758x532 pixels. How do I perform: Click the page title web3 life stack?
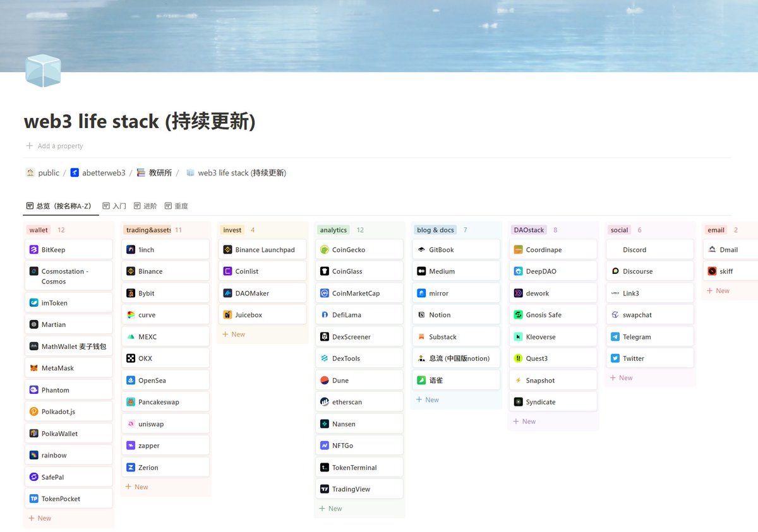[x=140, y=121]
